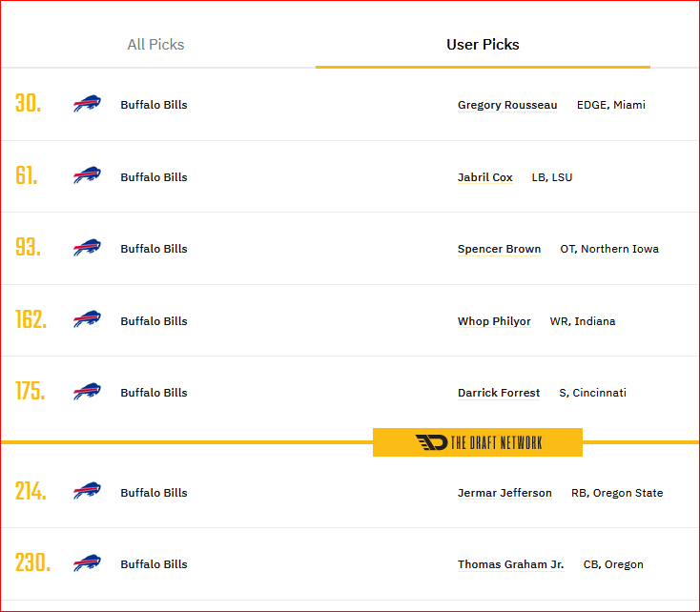Click Bills logo beside pick 214
700x612 pixels.
point(87,491)
